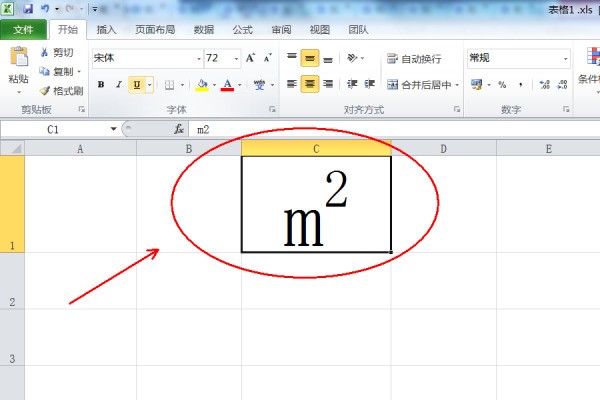
Task: Open the 合并后居中 dropdown arrow
Action: click(457, 85)
